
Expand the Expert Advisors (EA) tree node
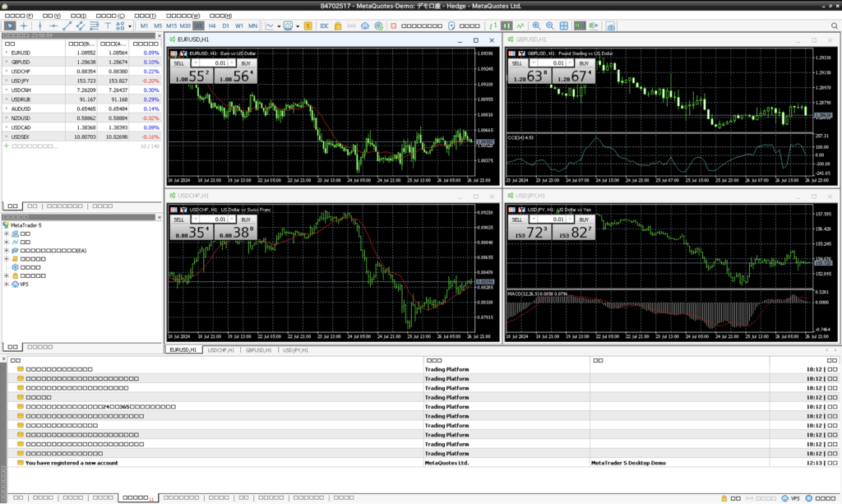[6, 250]
